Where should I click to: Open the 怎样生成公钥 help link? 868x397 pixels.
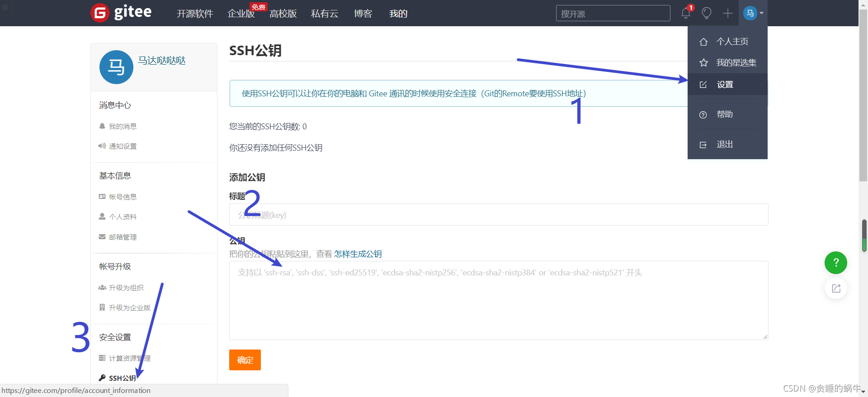pos(358,254)
